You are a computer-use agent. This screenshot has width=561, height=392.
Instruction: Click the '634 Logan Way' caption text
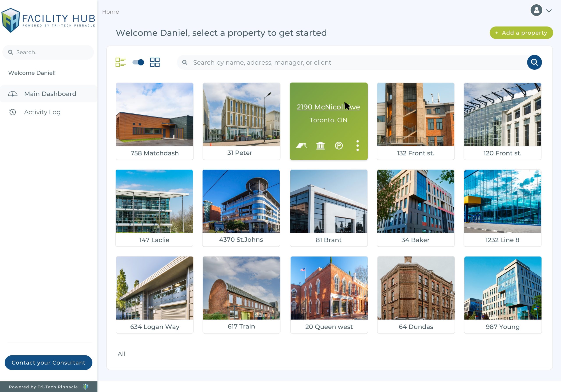pyautogui.click(x=155, y=327)
